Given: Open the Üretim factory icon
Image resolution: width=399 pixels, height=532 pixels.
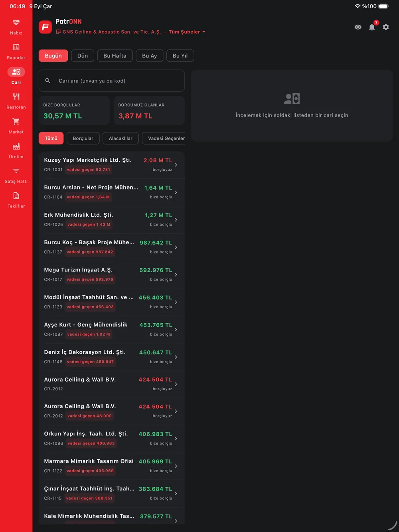Looking at the screenshot, I should 16,146.
